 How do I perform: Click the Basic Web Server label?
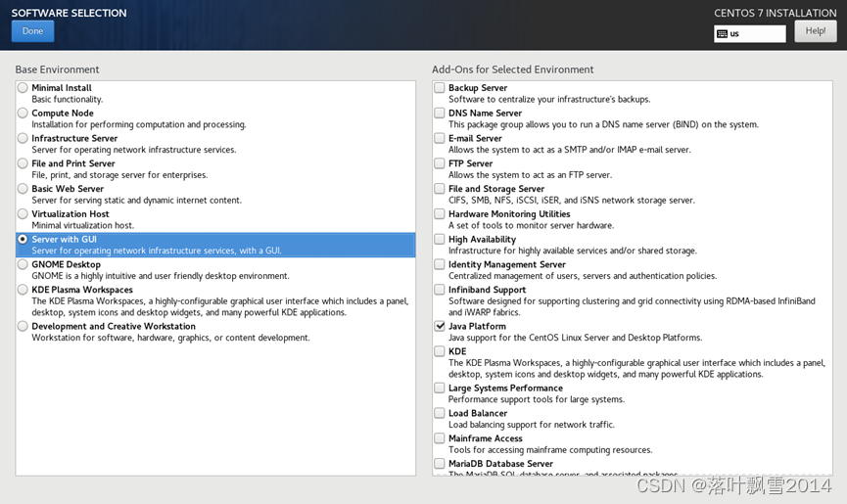tap(68, 188)
